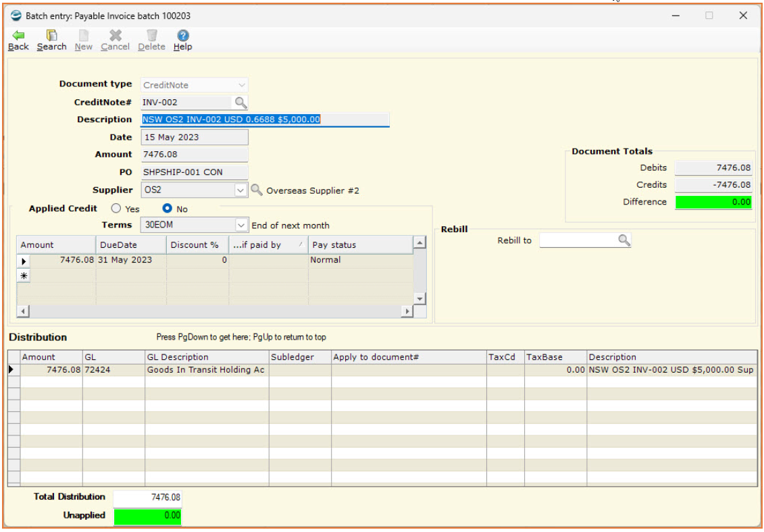Minimize the Batch entry window
Viewport: 764px width, 532px height.
pyautogui.click(x=676, y=16)
